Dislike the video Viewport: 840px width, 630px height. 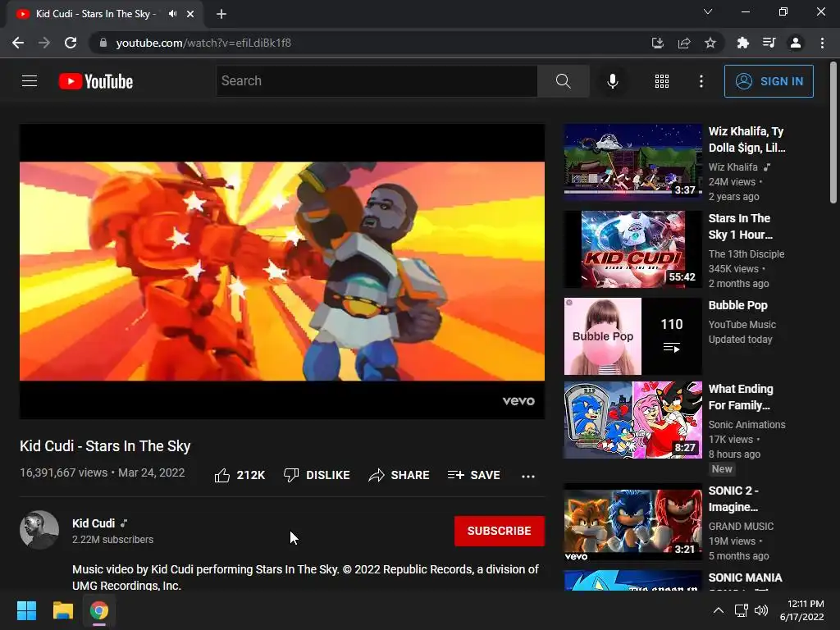[x=317, y=475]
